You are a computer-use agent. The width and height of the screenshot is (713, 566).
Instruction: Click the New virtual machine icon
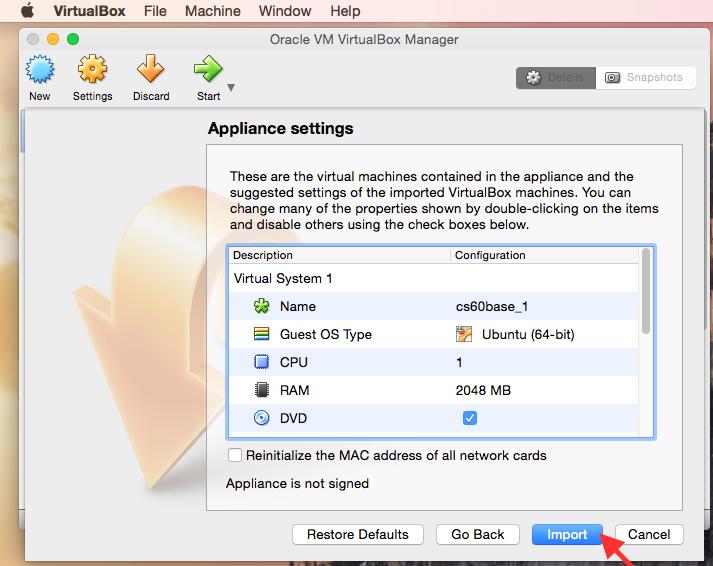(x=40, y=69)
